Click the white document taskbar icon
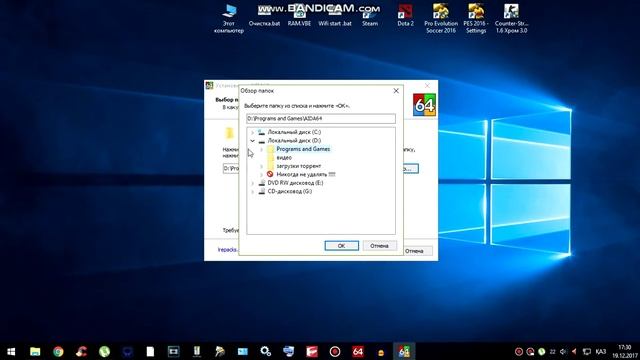 coord(150,351)
